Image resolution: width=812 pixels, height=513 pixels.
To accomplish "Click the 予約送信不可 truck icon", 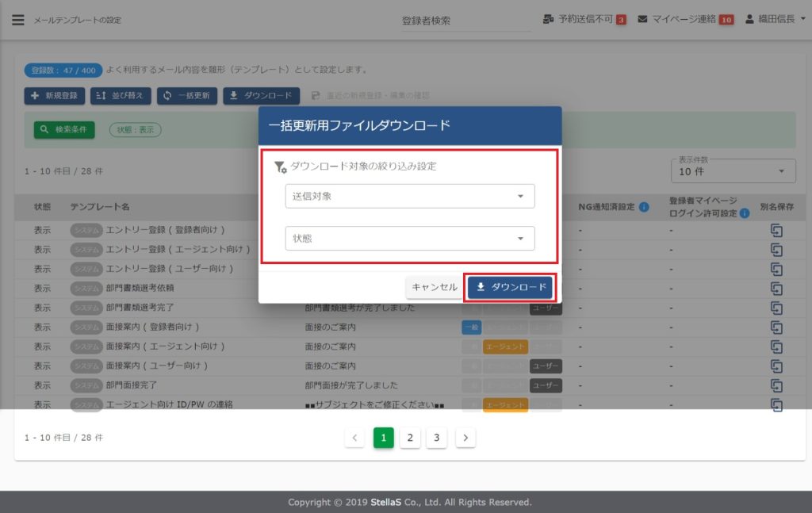I will [x=548, y=19].
